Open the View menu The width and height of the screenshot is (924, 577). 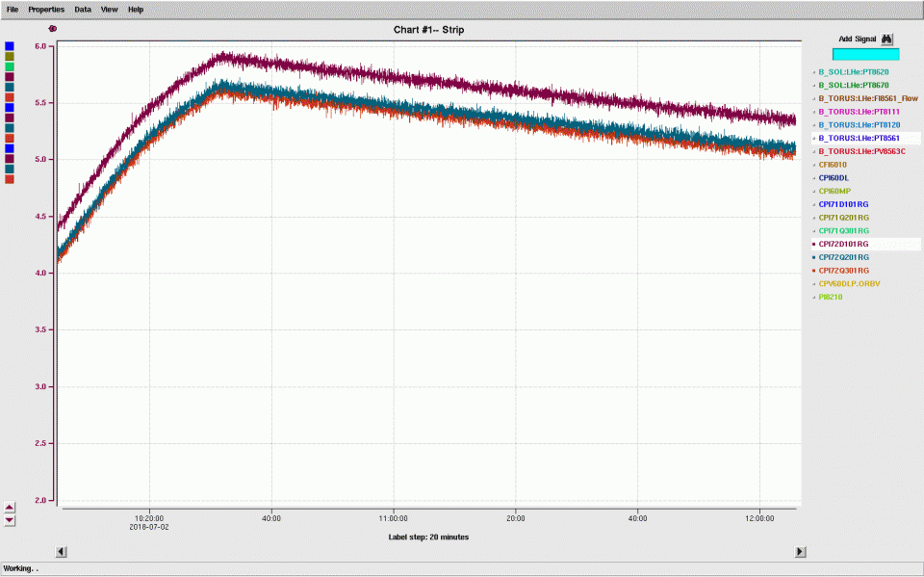pyautogui.click(x=109, y=9)
